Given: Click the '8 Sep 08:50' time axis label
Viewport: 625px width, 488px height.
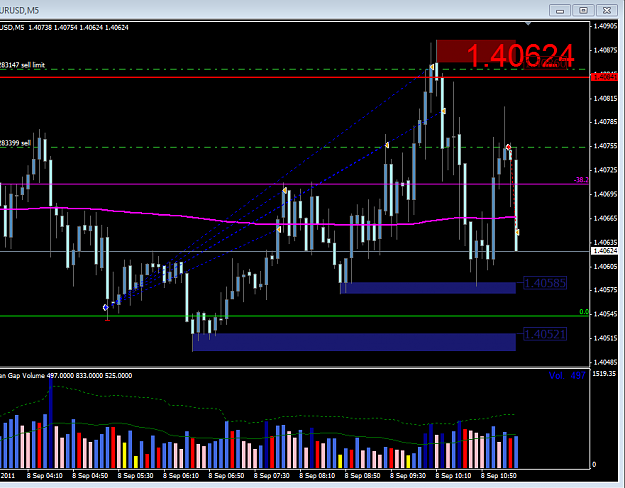Looking at the screenshot, I should tap(363, 476).
